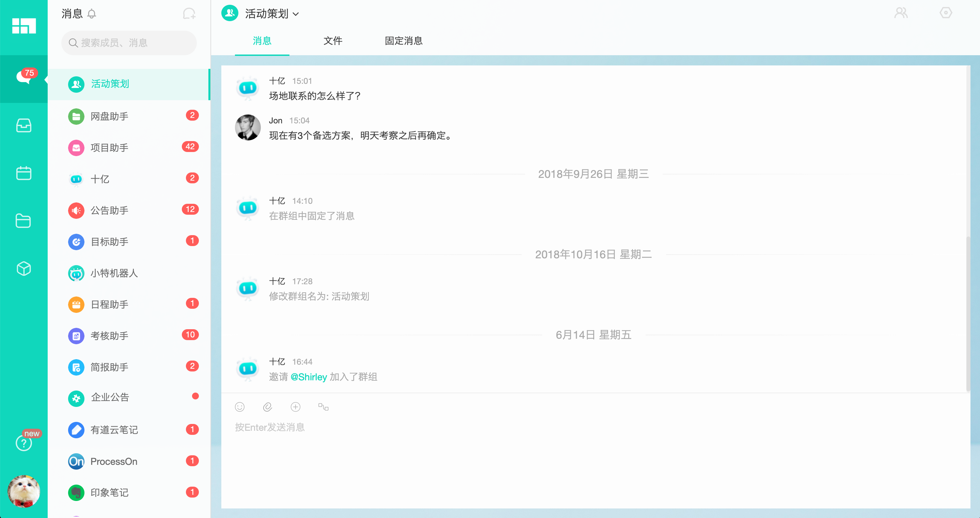Switch to the 文件 tab
This screenshot has width=980, height=518.
[x=333, y=41]
